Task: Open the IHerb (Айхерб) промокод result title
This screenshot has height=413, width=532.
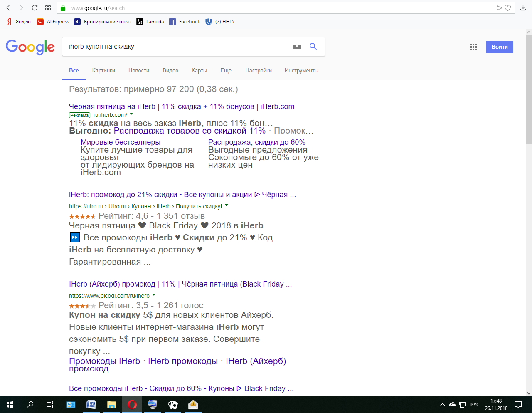Action: point(180,284)
